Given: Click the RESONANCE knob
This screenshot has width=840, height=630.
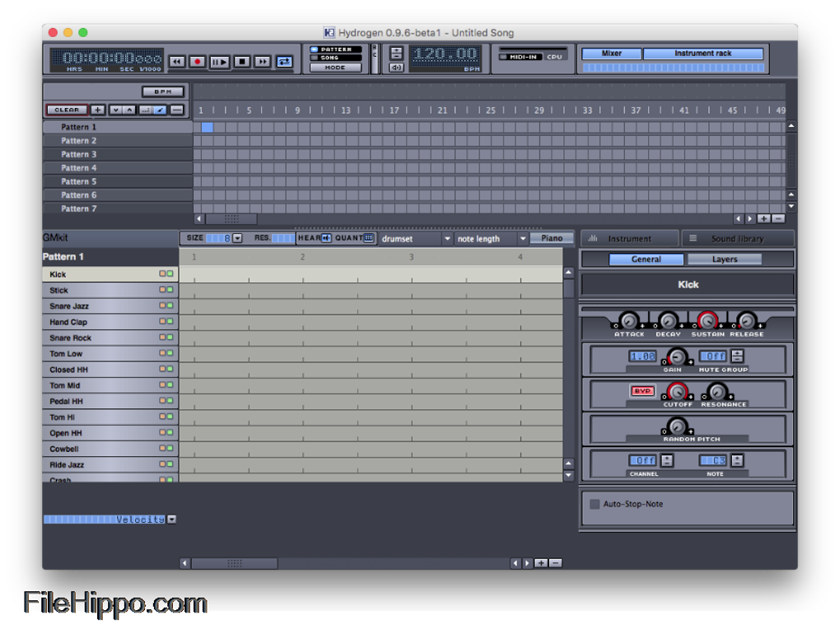Looking at the screenshot, I should coord(716,392).
